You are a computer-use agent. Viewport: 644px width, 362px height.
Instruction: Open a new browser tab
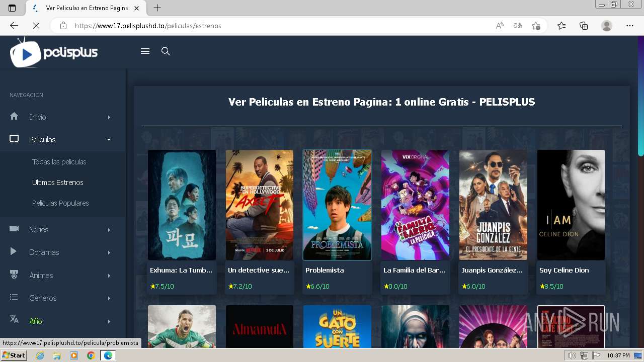point(157,8)
